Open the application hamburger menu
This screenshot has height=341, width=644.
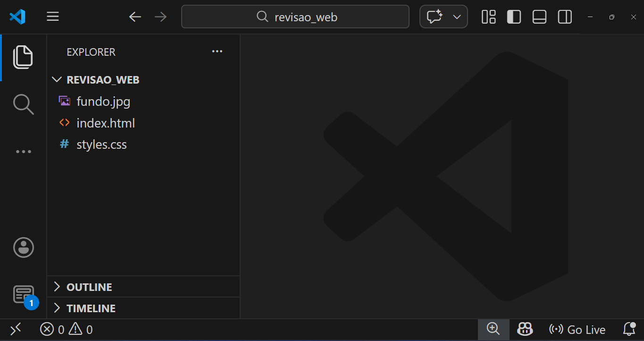pos(52,17)
